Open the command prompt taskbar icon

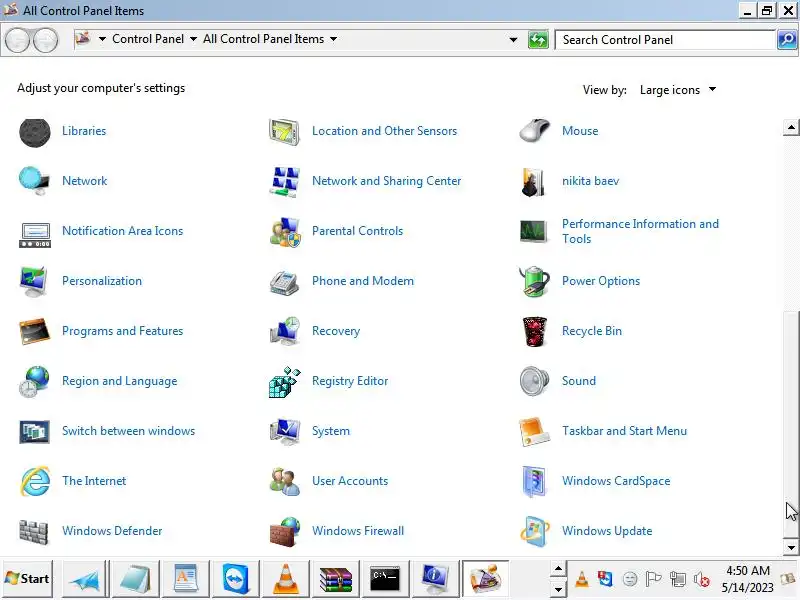pyautogui.click(x=385, y=579)
